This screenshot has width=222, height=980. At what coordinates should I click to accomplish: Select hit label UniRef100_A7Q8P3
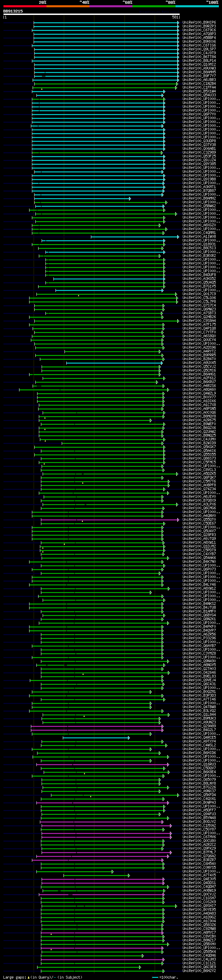pos(199,34)
